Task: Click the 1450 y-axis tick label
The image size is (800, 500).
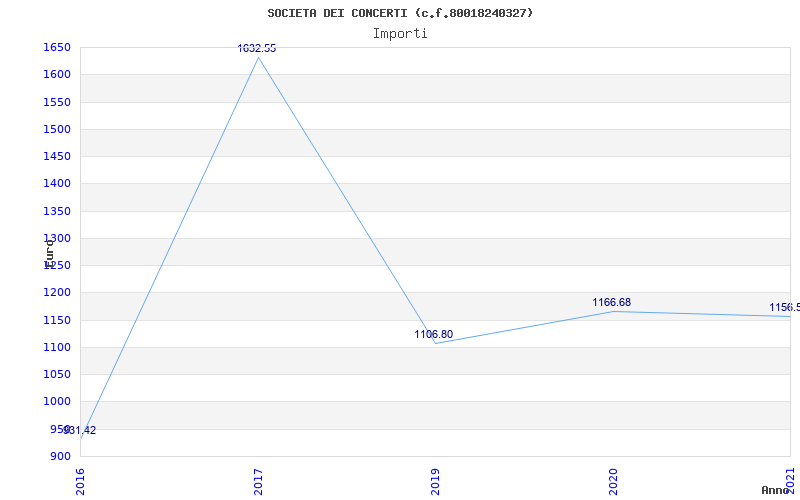Action: (x=57, y=157)
